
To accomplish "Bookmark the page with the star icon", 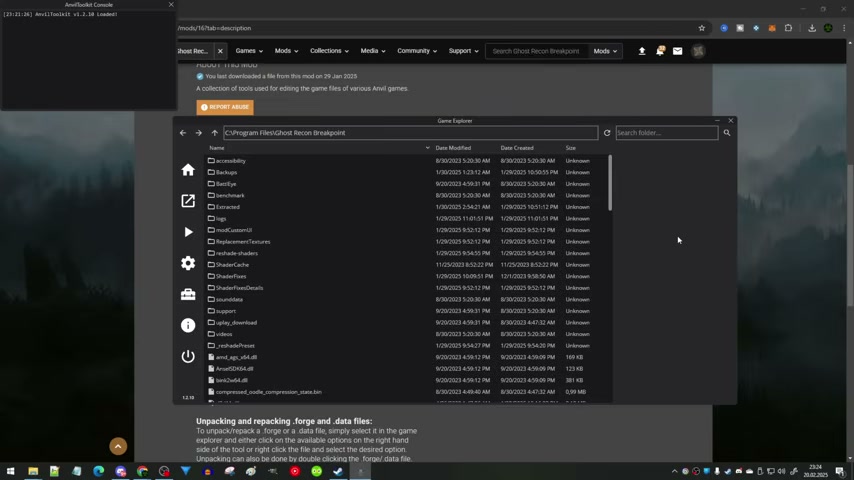I will pos(702,28).
